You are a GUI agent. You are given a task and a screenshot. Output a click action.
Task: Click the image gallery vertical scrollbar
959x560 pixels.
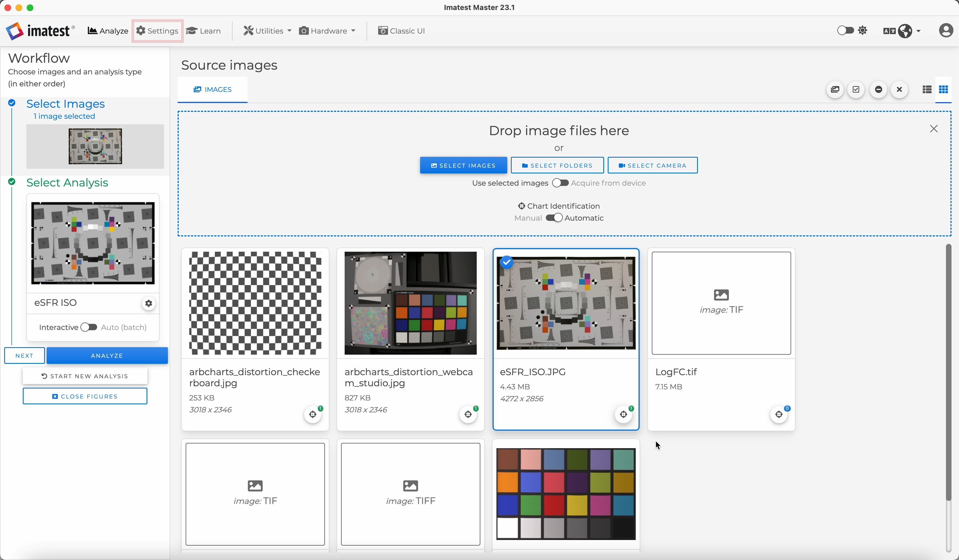(949, 373)
